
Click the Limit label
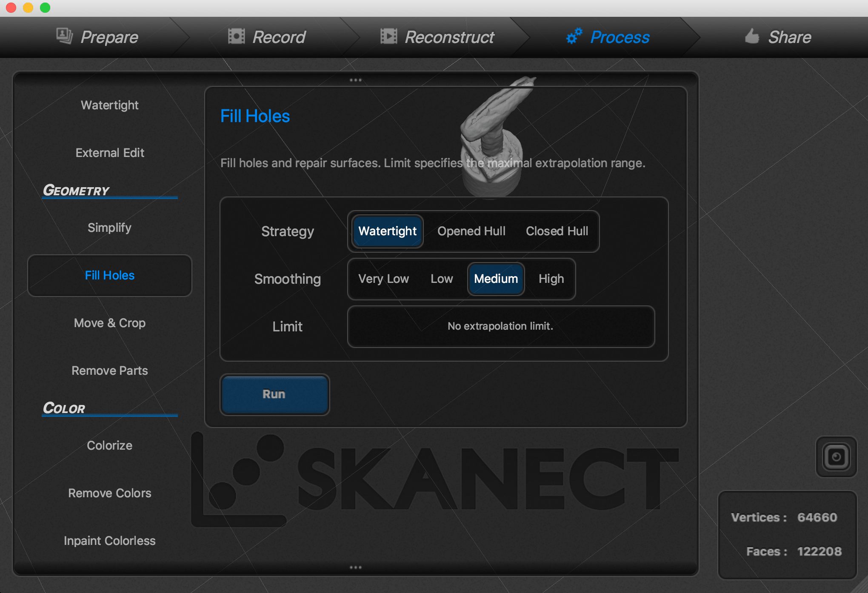pos(288,326)
